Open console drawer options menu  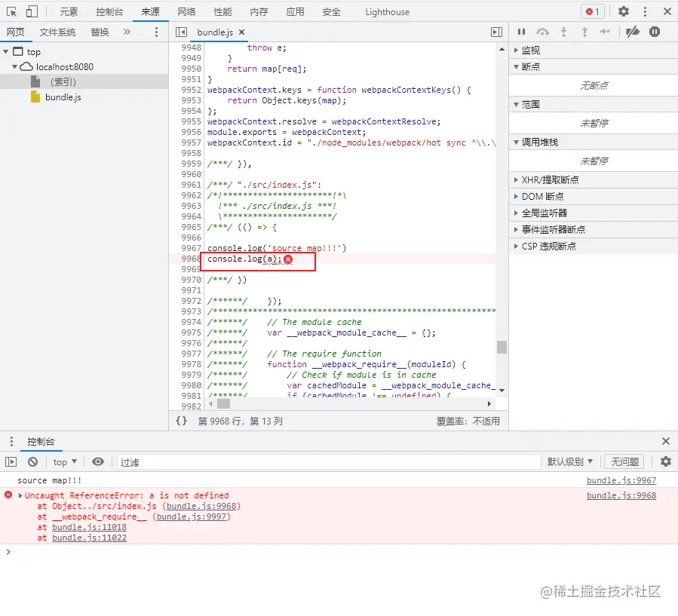11,441
